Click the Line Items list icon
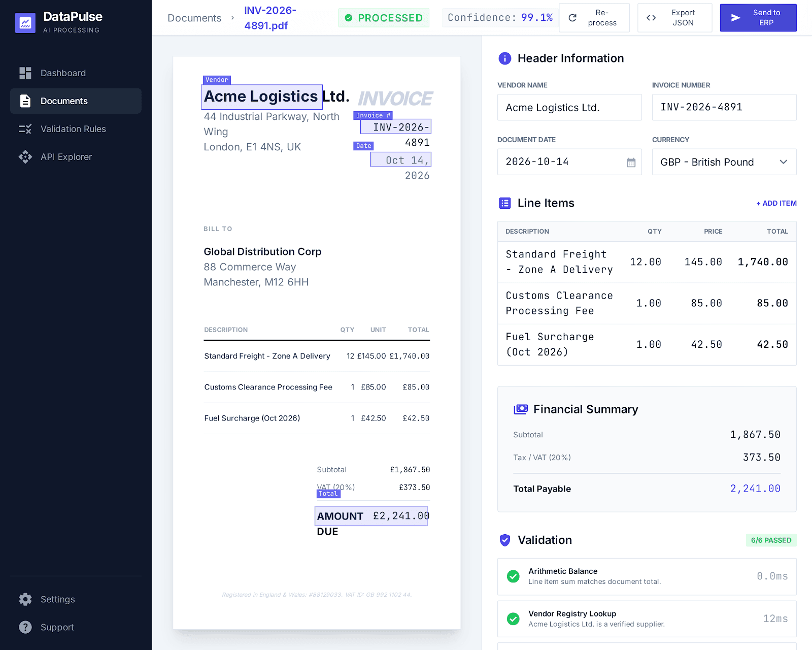Screen dimensions: 812x650 click(504, 203)
